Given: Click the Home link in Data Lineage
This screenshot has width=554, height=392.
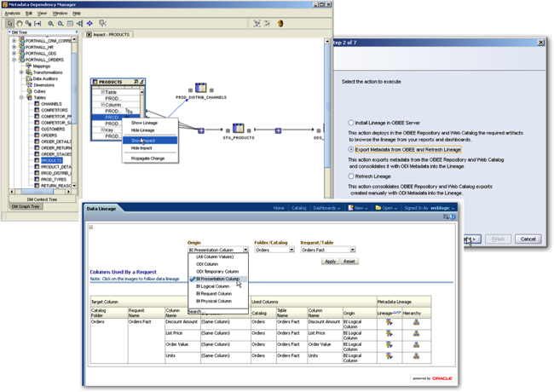Looking at the screenshot, I should click(x=279, y=208).
